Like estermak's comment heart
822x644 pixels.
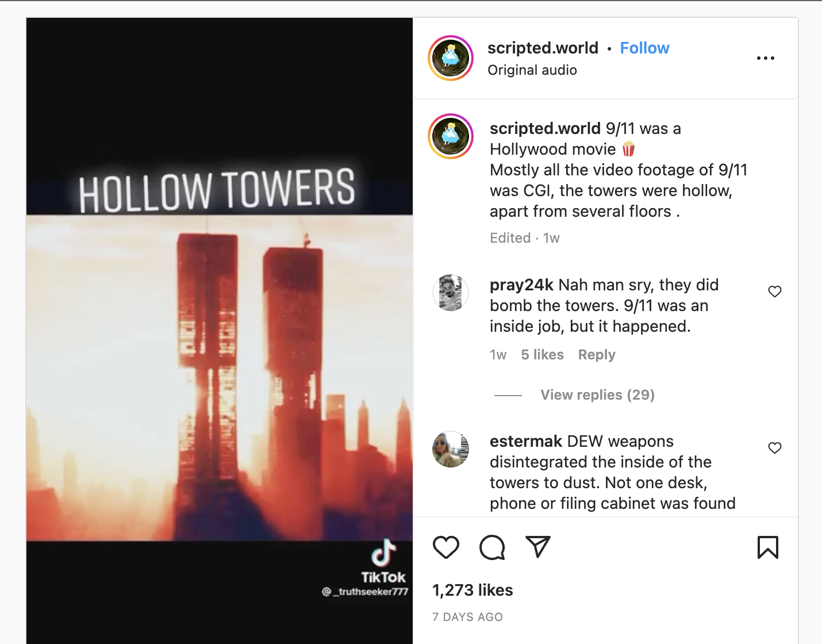775,448
